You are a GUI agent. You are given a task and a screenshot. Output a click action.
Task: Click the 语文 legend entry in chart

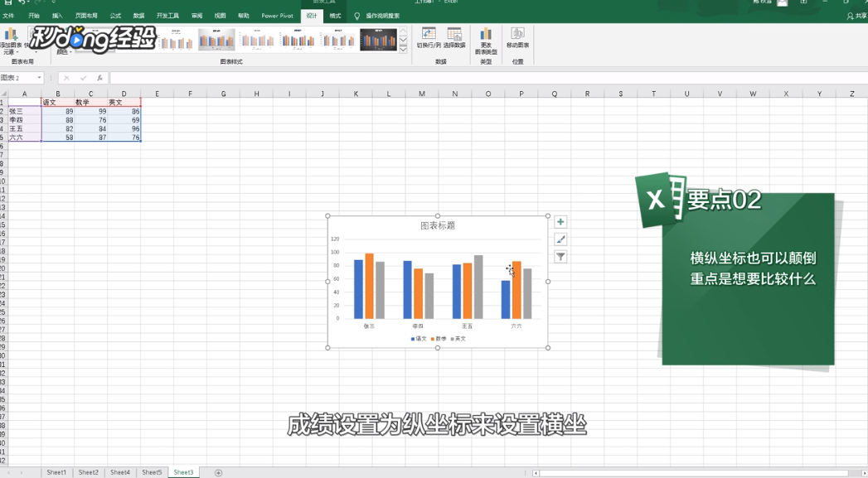[419, 339]
